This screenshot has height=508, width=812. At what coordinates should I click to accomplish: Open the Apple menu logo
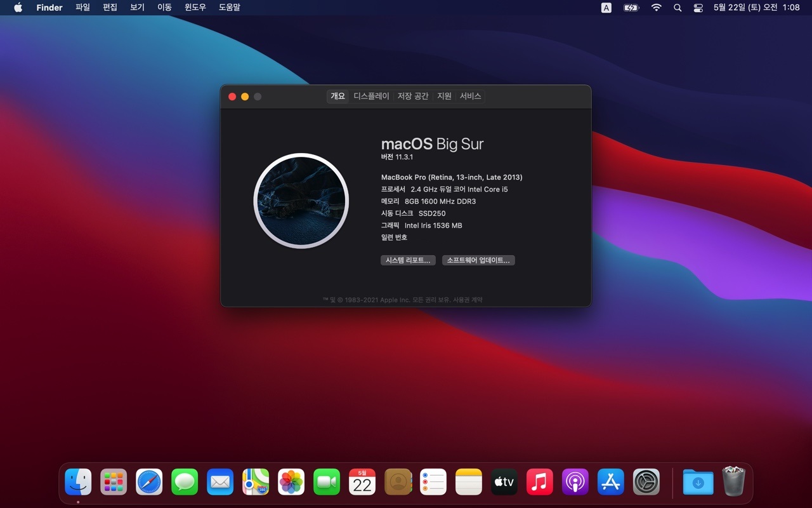coord(18,8)
